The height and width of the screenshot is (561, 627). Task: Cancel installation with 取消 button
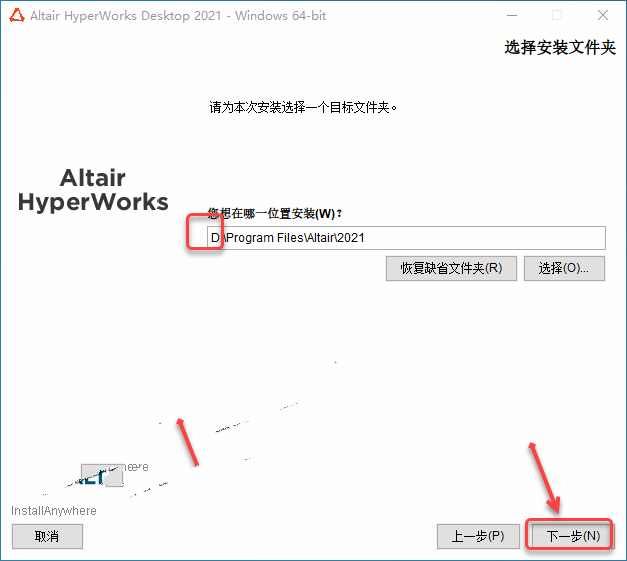coord(47,536)
